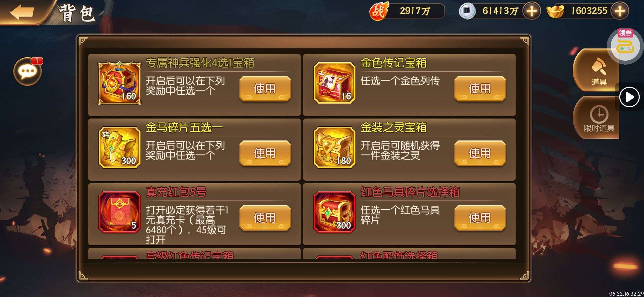Tap the plus next to gold ingots
The height and width of the screenshot is (297, 644).
pyautogui.click(x=620, y=11)
